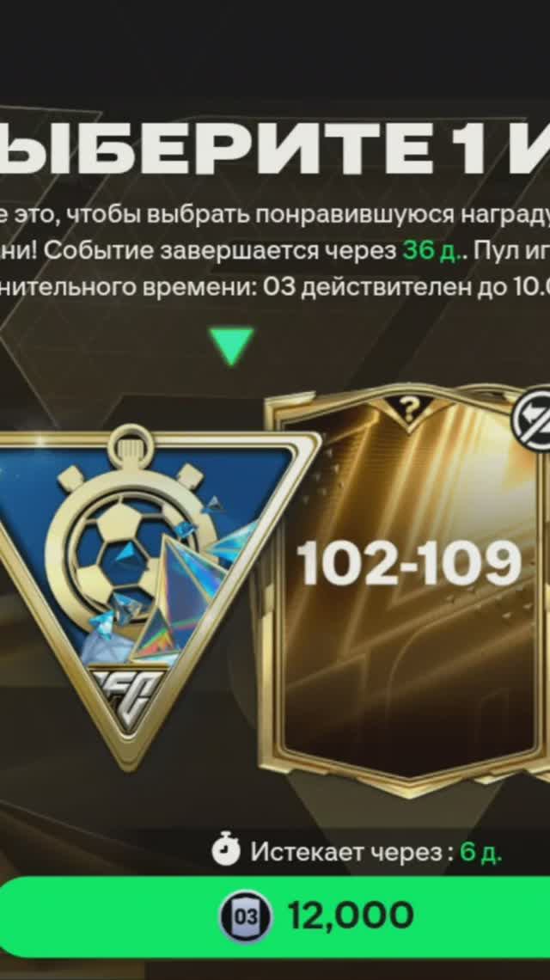Tap the 'Событие завершается через' text line
The height and width of the screenshot is (980, 550).
tap(221, 251)
